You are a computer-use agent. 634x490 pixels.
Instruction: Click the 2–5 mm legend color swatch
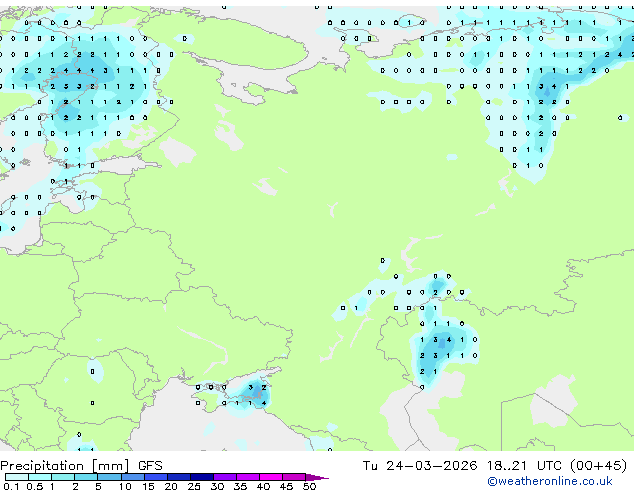coord(86,477)
